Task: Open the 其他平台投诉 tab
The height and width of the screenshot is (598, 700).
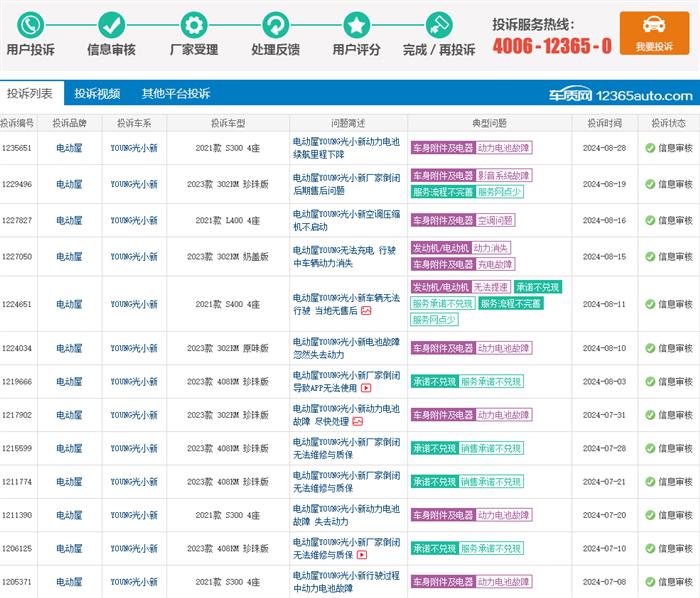Action: coord(176,93)
